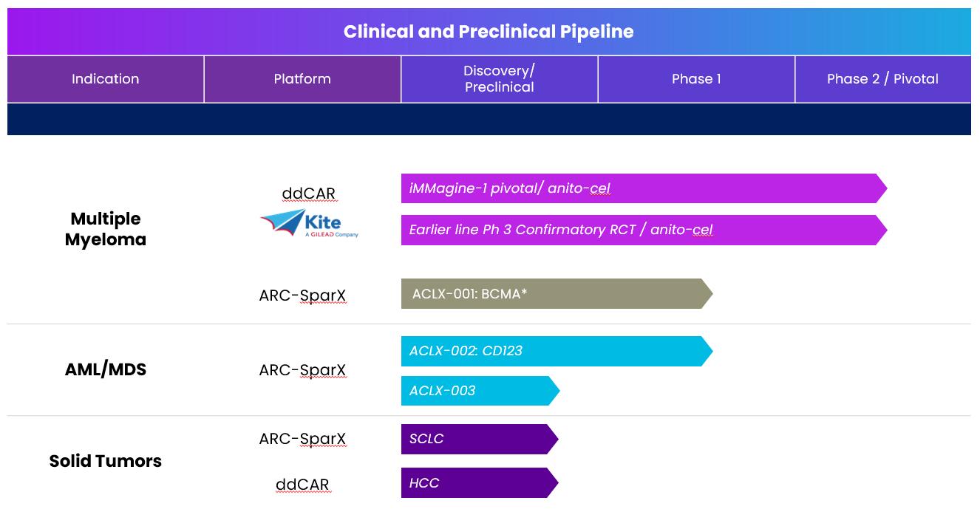Click the HCC pipeline bar
980x509 pixels.
click(x=477, y=483)
